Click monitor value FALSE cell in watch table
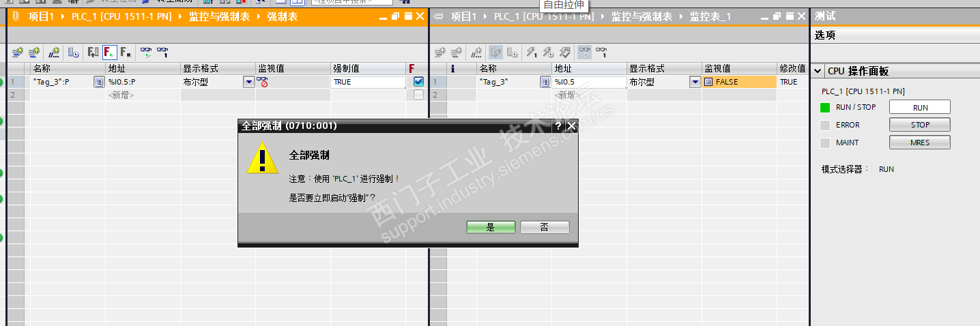The width and height of the screenshot is (980, 326). coord(740,82)
